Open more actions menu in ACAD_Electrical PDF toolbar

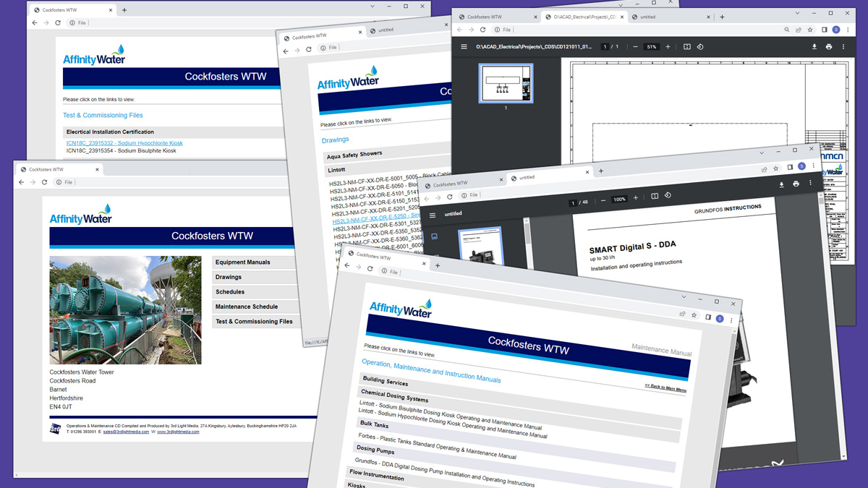(843, 47)
